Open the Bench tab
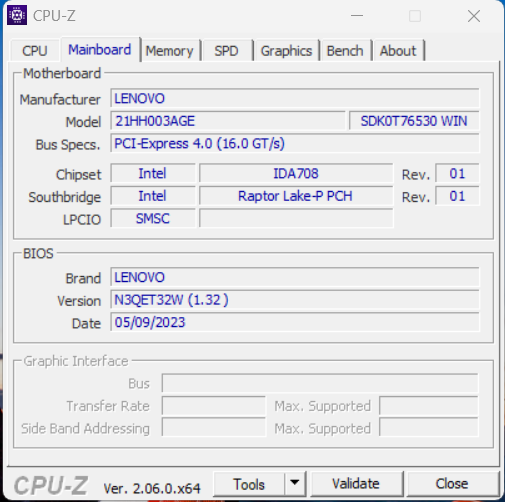505x502 pixels. (345, 51)
